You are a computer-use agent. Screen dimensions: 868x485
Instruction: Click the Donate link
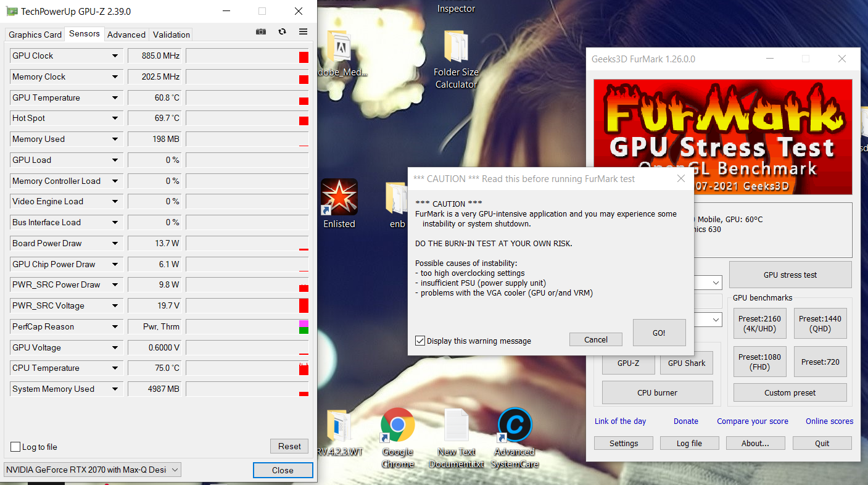tap(686, 421)
